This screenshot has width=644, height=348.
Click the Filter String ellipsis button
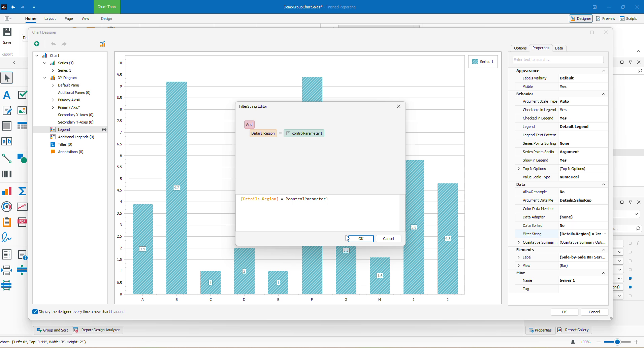(604, 234)
